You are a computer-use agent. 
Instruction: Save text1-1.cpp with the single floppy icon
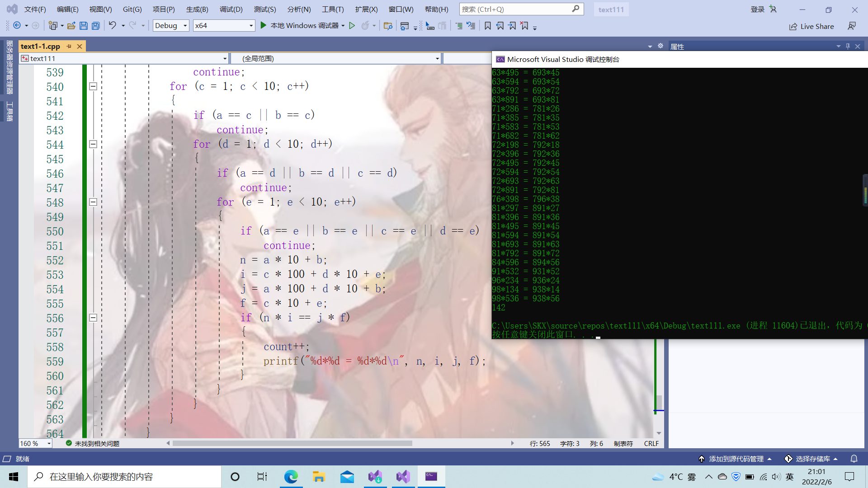coord(83,26)
